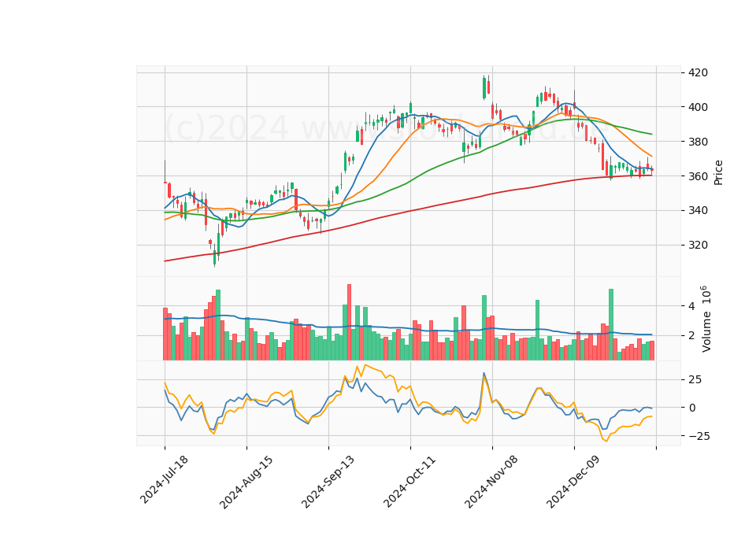Screen dimensions: 756x543
Task: Click the tallest red volume bar
Action: click(349, 323)
